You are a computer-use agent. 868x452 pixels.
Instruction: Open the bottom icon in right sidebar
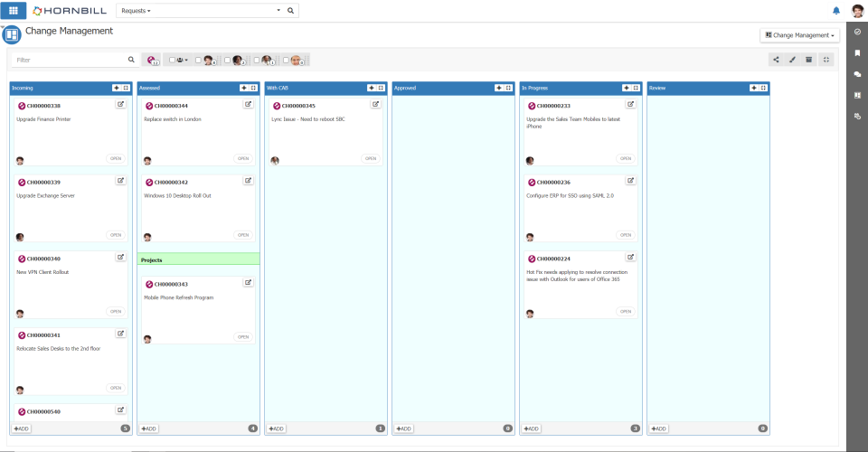pyautogui.click(x=857, y=117)
